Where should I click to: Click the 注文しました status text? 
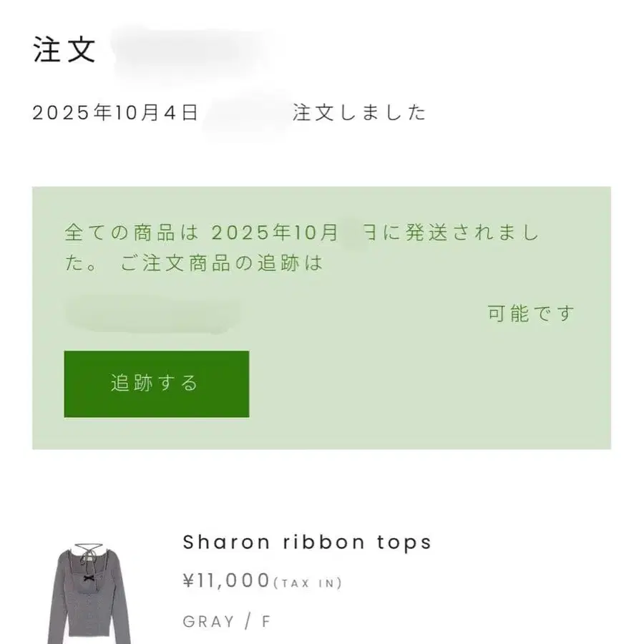[359, 113]
